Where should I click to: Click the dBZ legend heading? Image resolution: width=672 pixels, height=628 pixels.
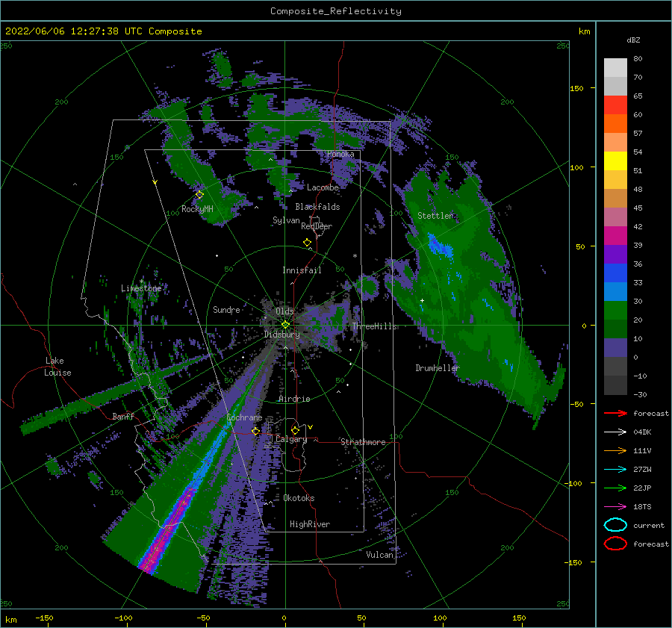tap(633, 40)
